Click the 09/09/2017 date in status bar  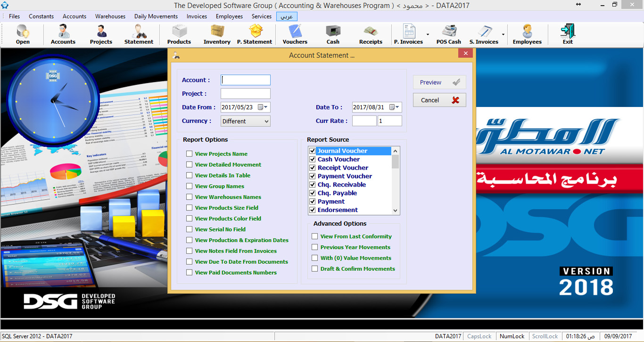click(618, 336)
